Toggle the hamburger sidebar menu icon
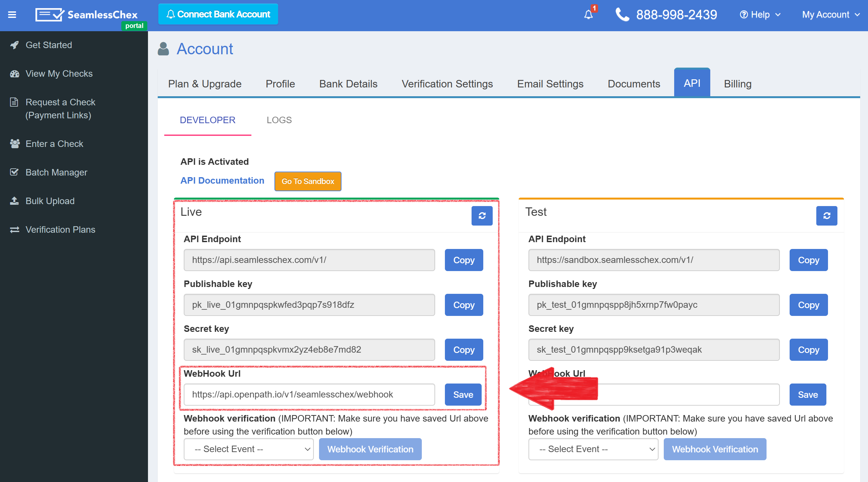This screenshot has height=482, width=868. [x=12, y=15]
